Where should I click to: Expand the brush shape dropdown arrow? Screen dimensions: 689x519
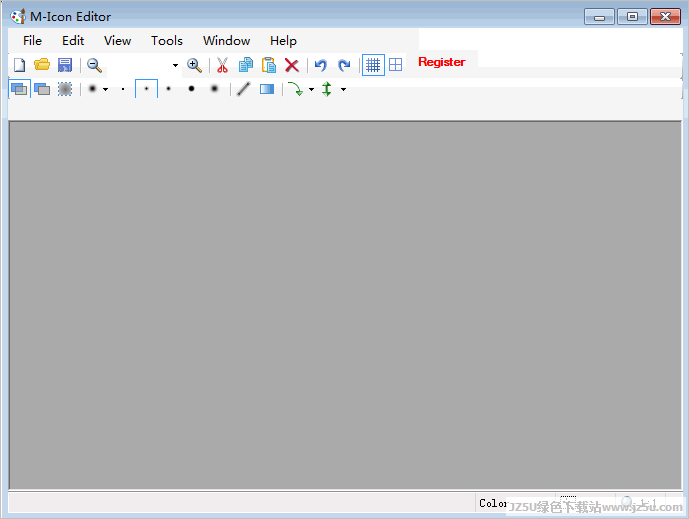click(x=105, y=90)
